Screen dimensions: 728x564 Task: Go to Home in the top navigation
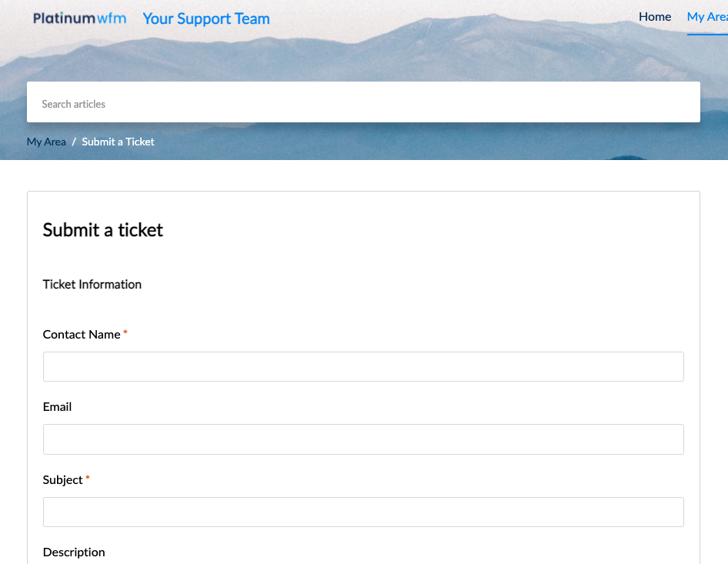pos(655,17)
